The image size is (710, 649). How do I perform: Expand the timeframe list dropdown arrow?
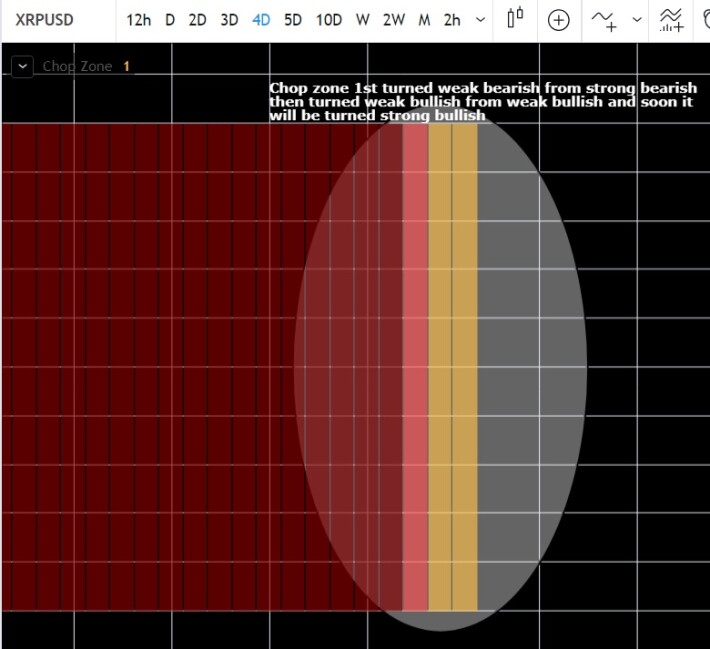(x=480, y=19)
